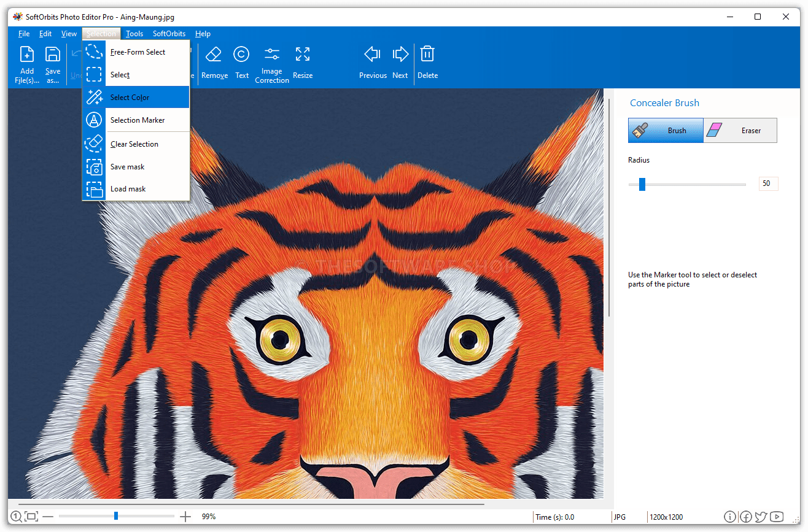Screen dimensions: 808x532
Task: Click the Delete trash icon
Action: point(427,54)
